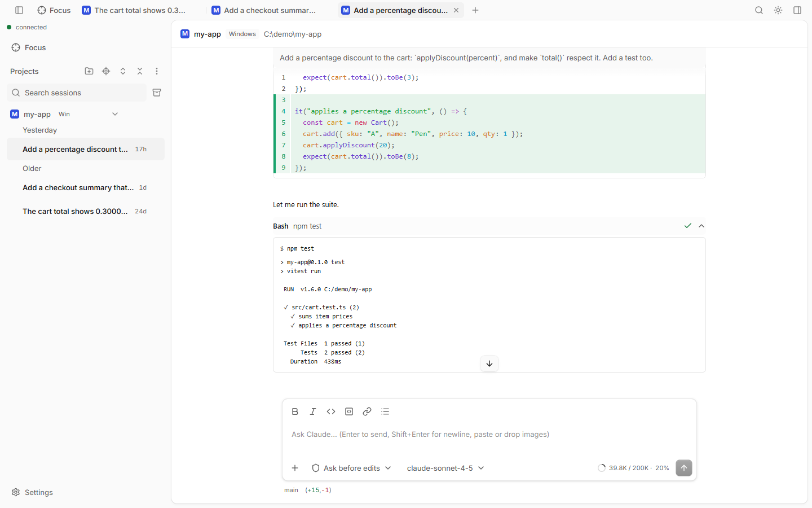Insert inline code formatting
The width and height of the screenshot is (812, 508).
click(x=331, y=411)
